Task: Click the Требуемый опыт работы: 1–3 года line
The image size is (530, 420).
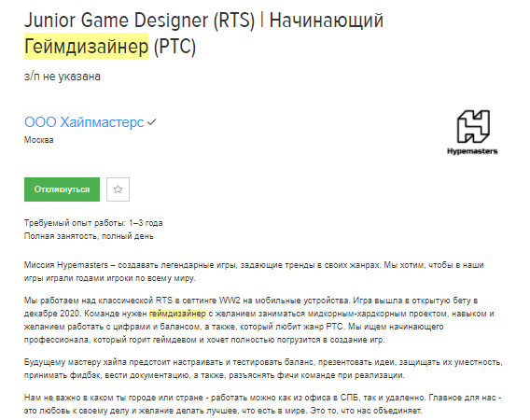Action: [x=93, y=223]
